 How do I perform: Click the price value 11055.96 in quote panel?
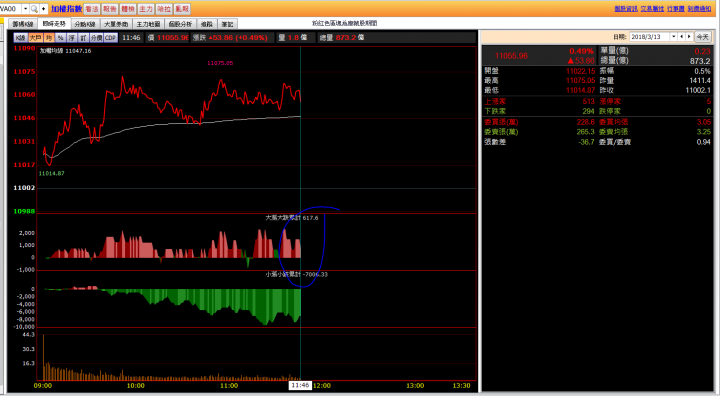click(511, 56)
